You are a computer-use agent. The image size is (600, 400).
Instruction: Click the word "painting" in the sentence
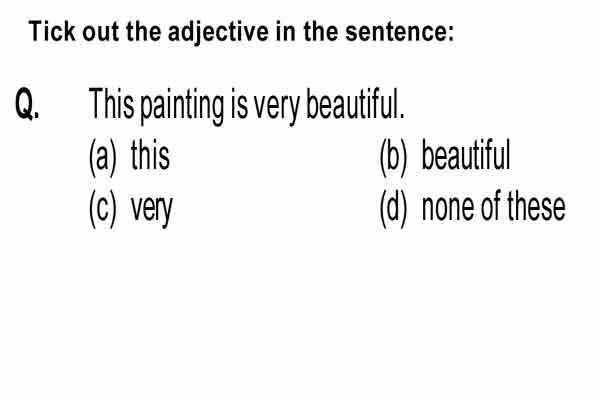[x=182, y=106]
